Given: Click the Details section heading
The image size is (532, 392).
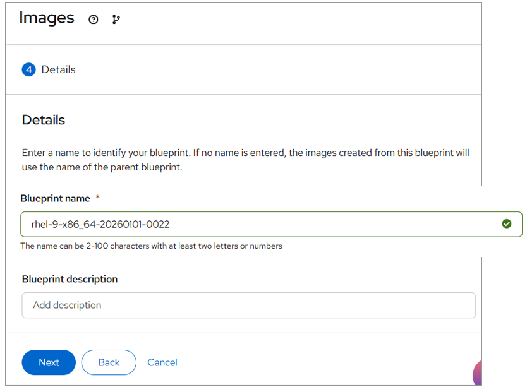Looking at the screenshot, I should (x=44, y=120).
